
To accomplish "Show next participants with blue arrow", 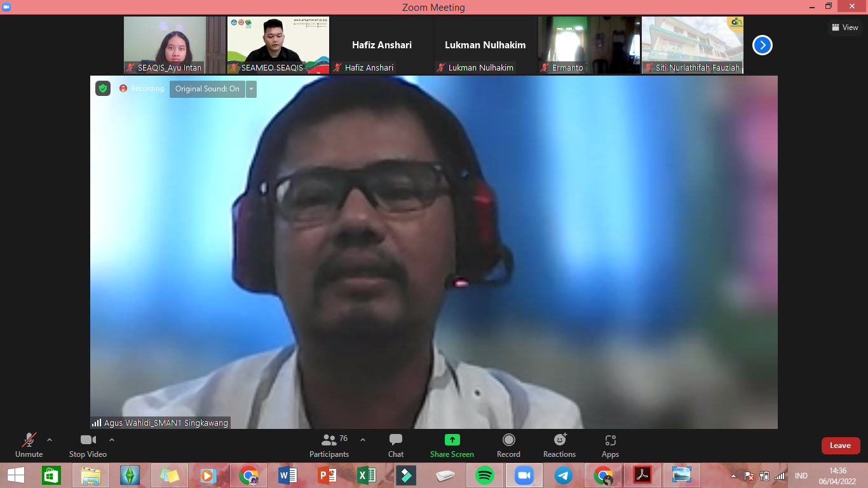I will (762, 45).
